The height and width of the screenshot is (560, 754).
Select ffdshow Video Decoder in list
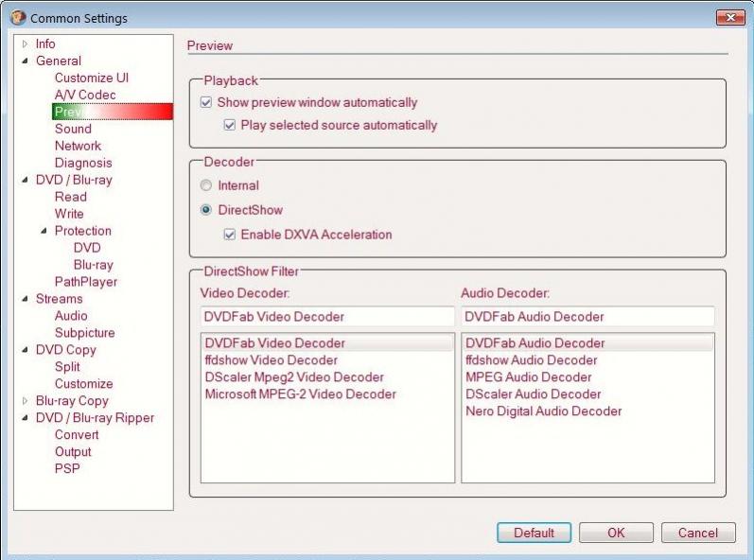tap(271, 360)
